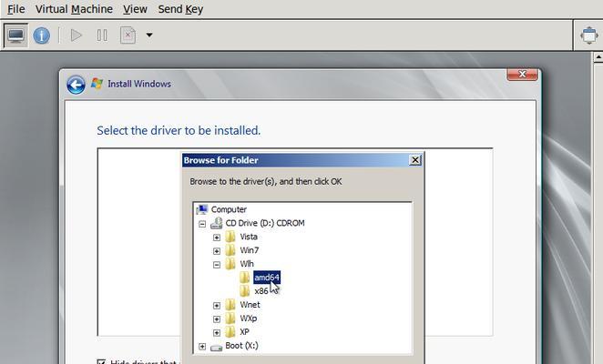
Task: Collapse the CD Drive (D:) node
Action: coord(202,224)
